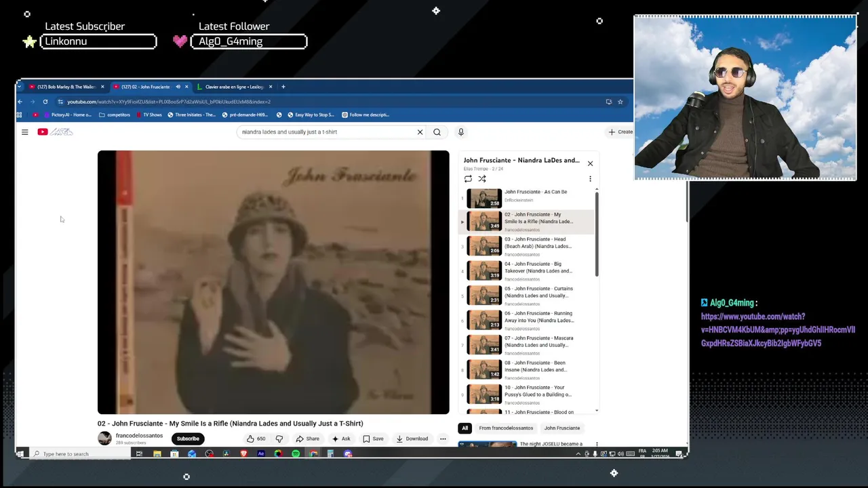Image resolution: width=868 pixels, height=488 pixels.
Task: Open the Windows Start menu
Action: point(20,454)
